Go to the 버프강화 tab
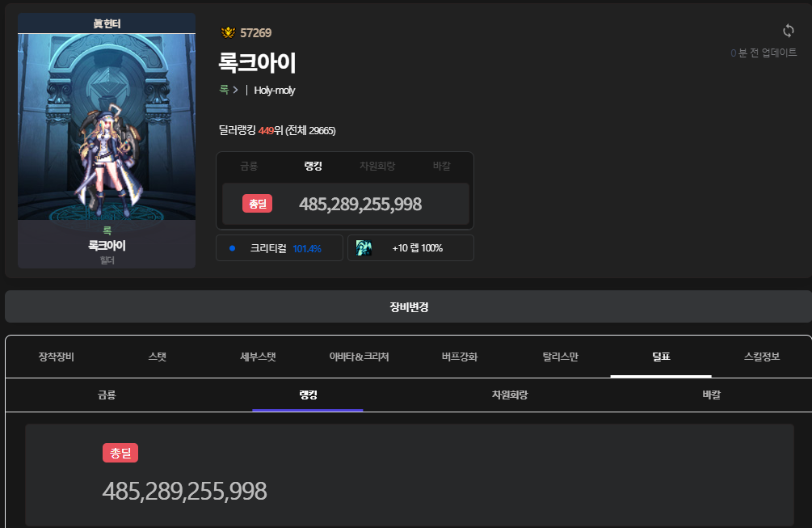Screen dimensions: 812x528 tap(459, 357)
